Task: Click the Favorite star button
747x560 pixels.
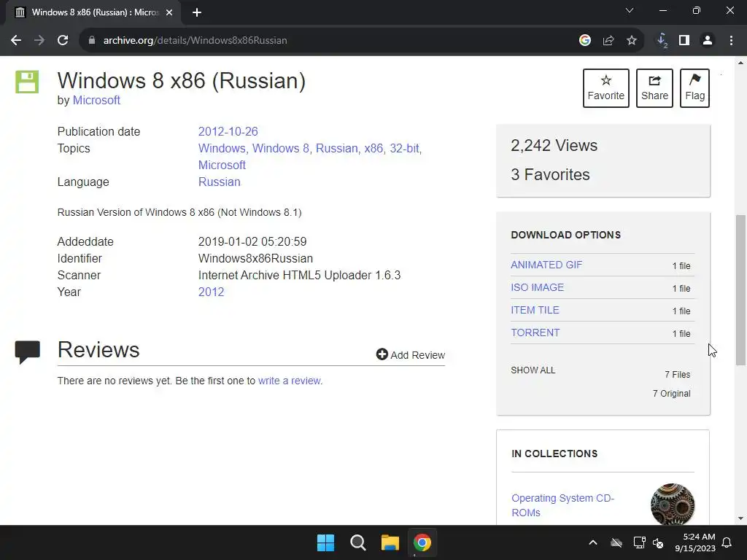Action: [x=606, y=88]
